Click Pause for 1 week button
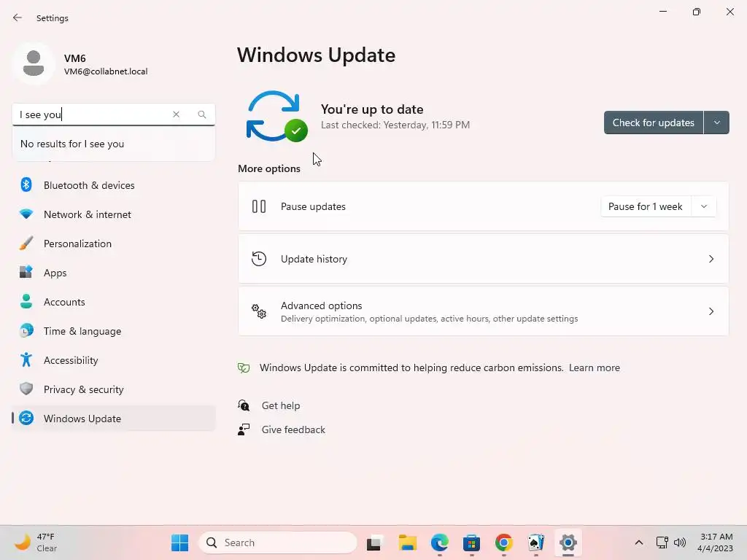Image resolution: width=747 pixels, height=560 pixels. click(x=646, y=206)
